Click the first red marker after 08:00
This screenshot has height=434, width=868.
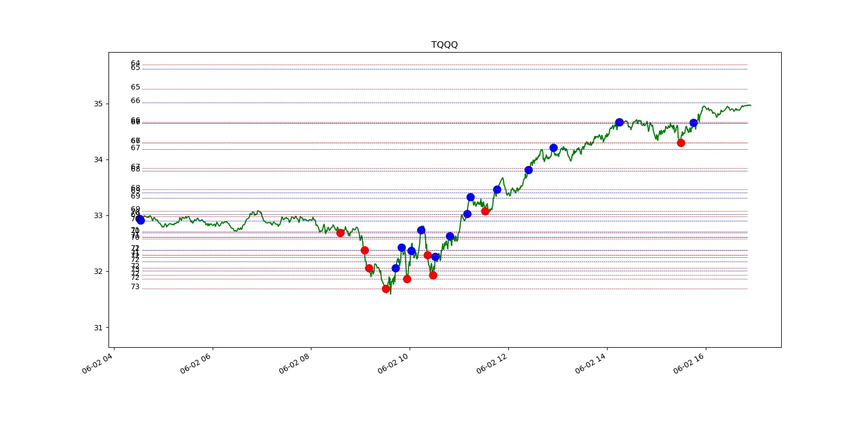tap(340, 233)
